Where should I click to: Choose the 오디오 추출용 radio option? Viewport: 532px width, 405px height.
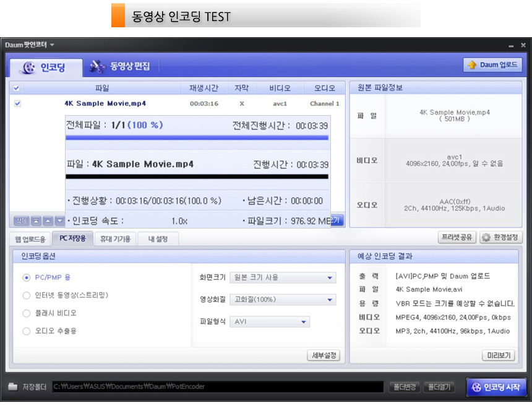click(27, 331)
